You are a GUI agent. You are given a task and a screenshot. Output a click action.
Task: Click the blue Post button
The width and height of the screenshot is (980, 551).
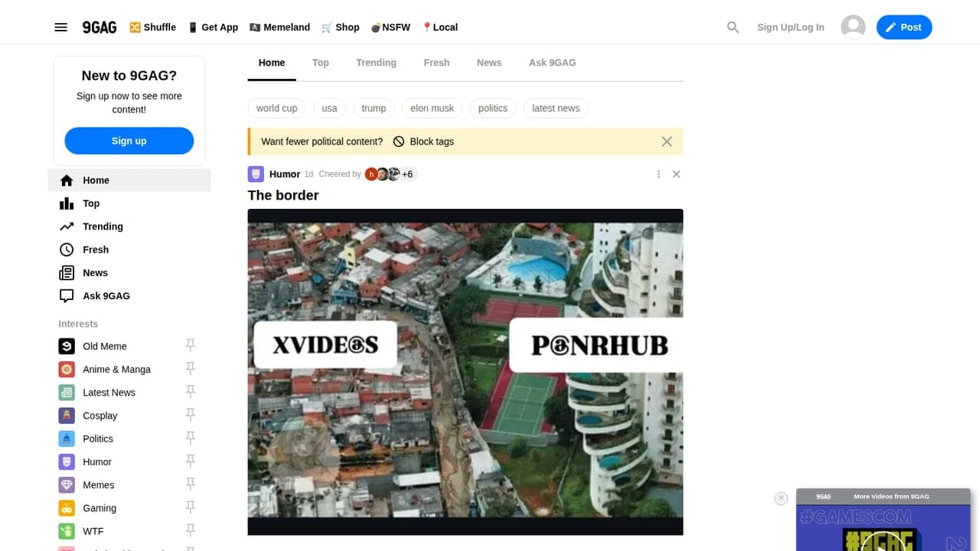click(x=904, y=27)
